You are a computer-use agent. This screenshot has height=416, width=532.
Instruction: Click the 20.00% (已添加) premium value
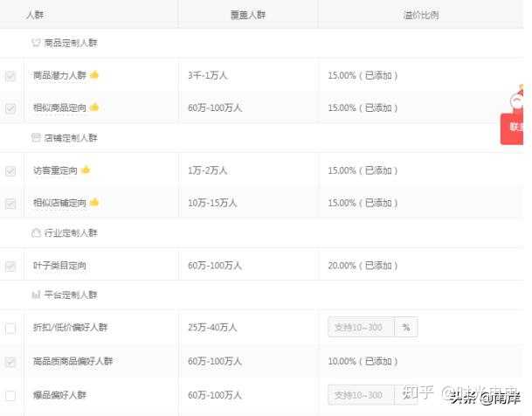tap(363, 266)
